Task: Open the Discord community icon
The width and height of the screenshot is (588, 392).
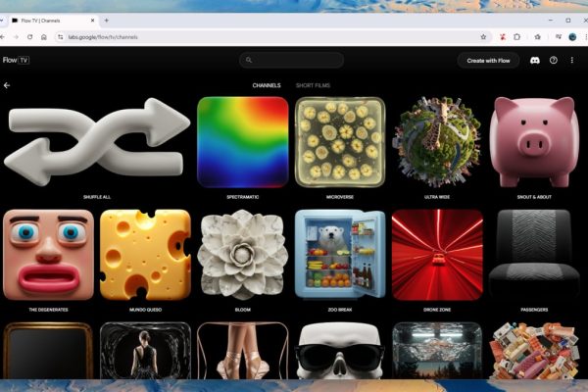Action: (535, 61)
